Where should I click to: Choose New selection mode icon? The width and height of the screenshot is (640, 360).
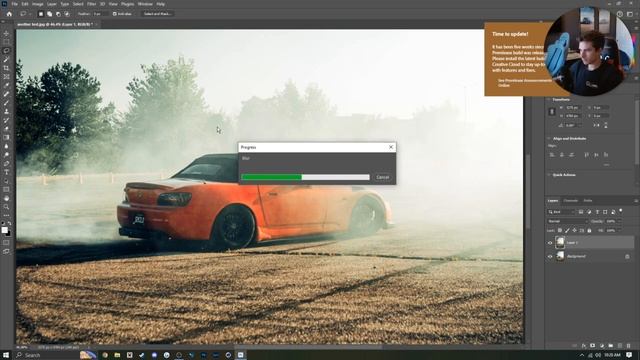tap(41, 14)
